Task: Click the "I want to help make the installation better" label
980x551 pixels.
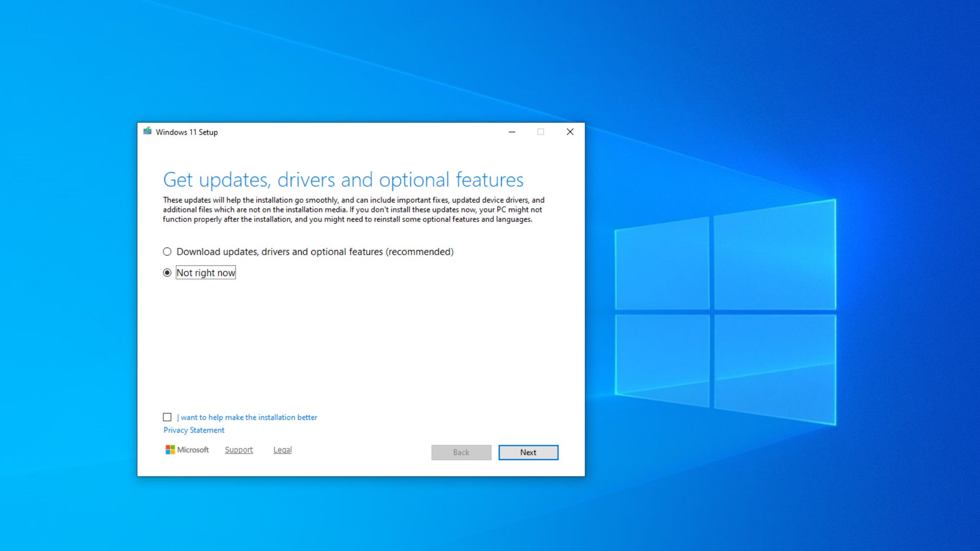Action: tap(247, 417)
